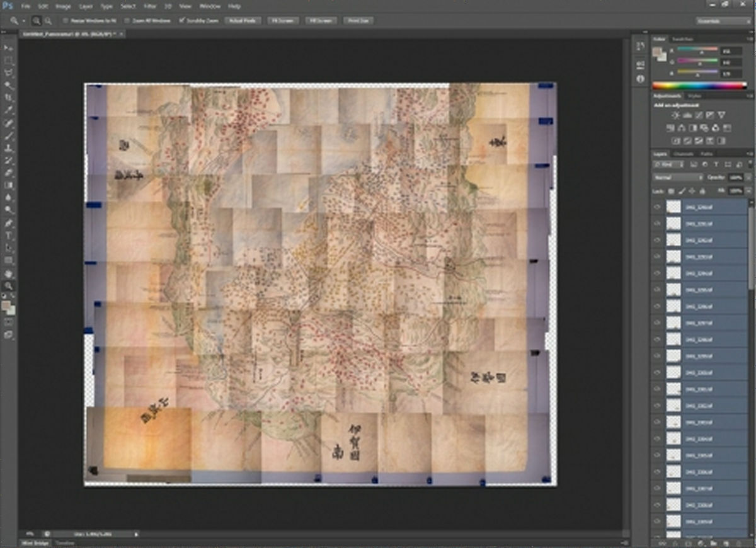This screenshot has width=756, height=548.
Task: Open the Filter menu
Action: coord(150,6)
